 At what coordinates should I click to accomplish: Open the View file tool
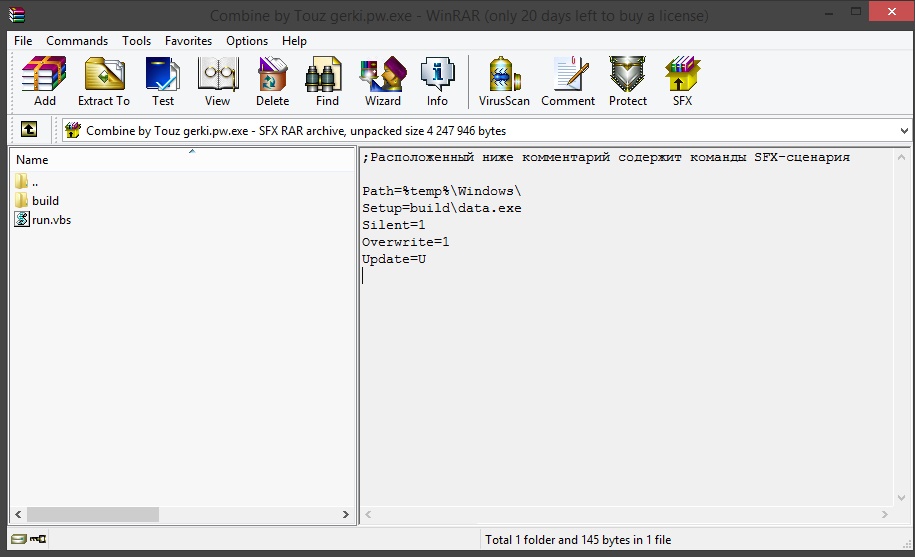pyautogui.click(x=217, y=81)
